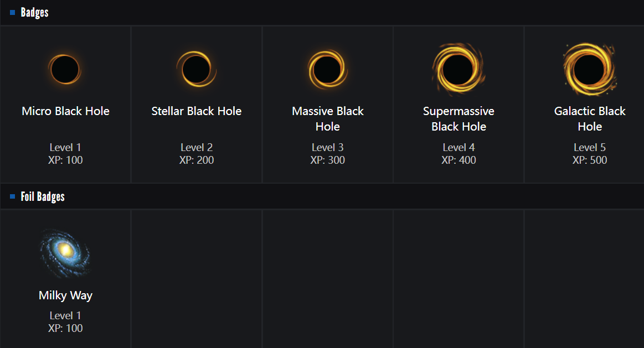Open the Stellar Black Hole name link

click(x=197, y=111)
